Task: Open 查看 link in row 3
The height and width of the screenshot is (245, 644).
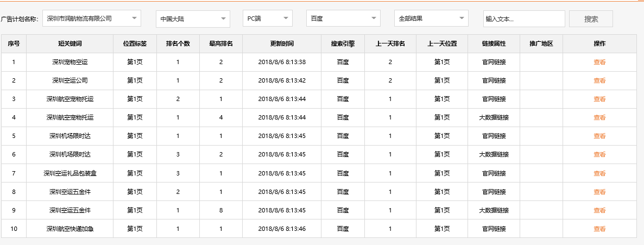Action: (x=599, y=99)
